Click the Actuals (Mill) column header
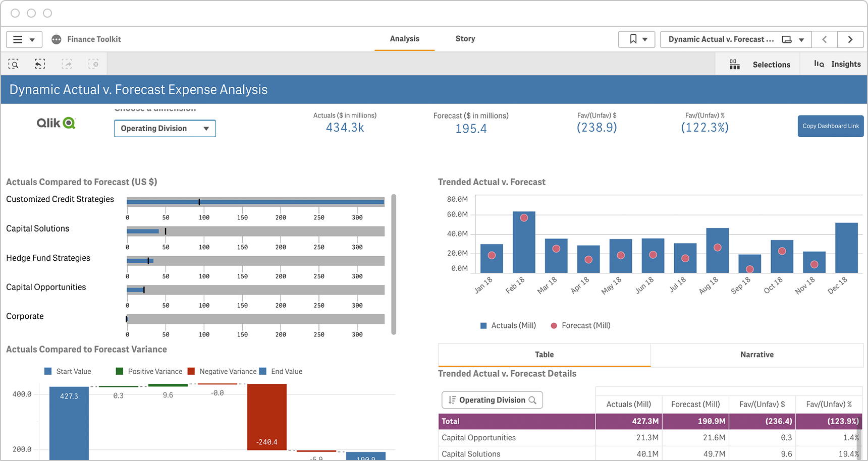This screenshot has height=461, width=868. pyautogui.click(x=628, y=404)
